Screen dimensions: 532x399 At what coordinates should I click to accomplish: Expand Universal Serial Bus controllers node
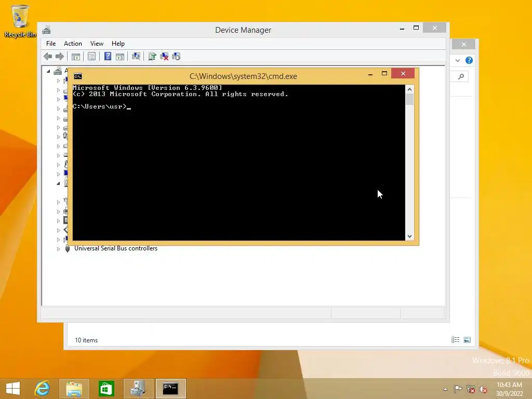(x=58, y=249)
